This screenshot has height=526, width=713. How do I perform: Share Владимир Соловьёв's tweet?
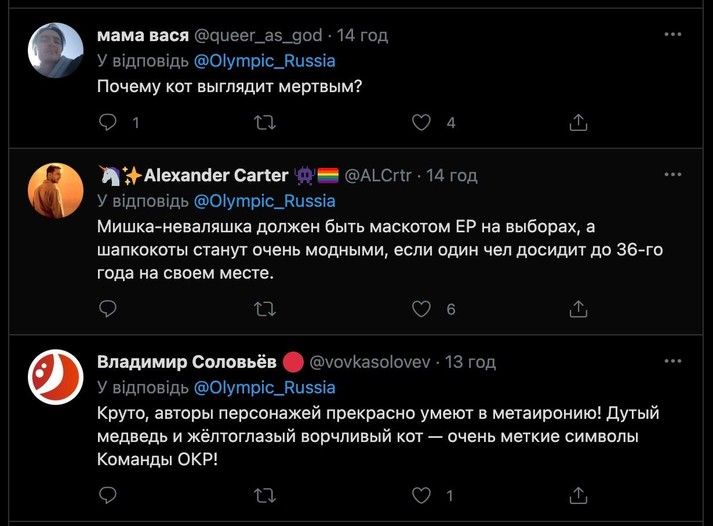pyautogui.click(x=578, y=495)
